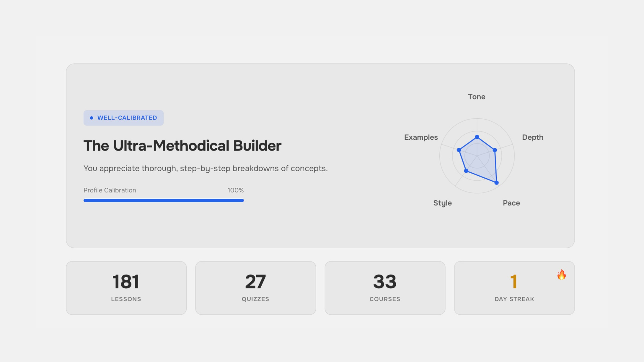Click the Style data point on radar chart

466,171
